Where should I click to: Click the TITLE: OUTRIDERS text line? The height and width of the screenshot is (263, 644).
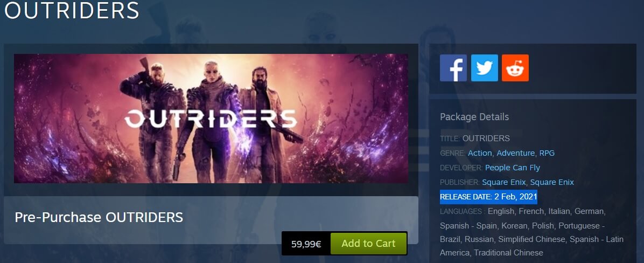[475, 139]
